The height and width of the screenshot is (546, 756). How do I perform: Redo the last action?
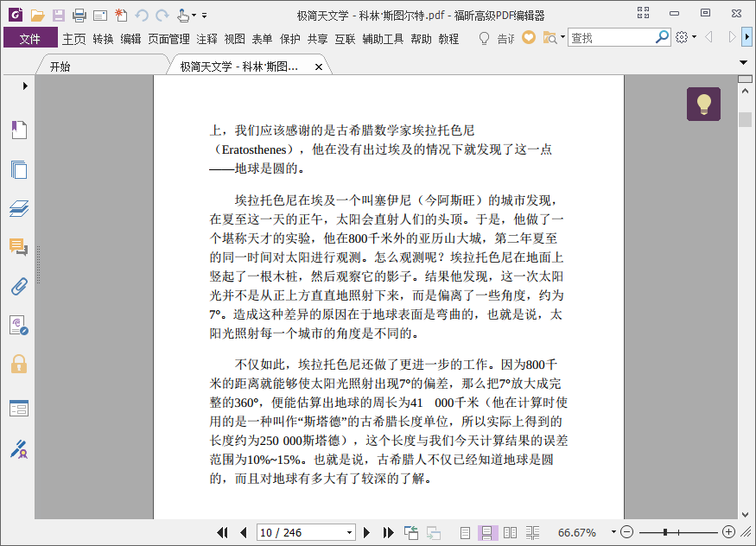(162, 16)
